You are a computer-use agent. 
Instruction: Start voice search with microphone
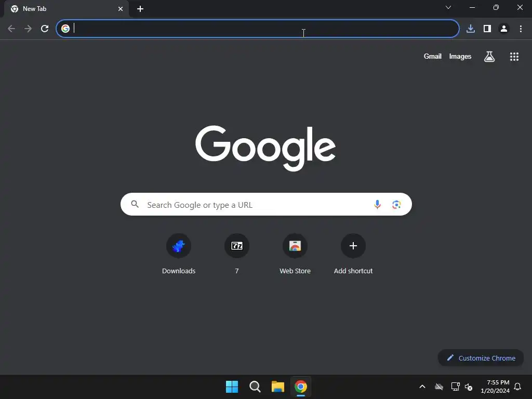pyautogui.click(x=377, y=204)
